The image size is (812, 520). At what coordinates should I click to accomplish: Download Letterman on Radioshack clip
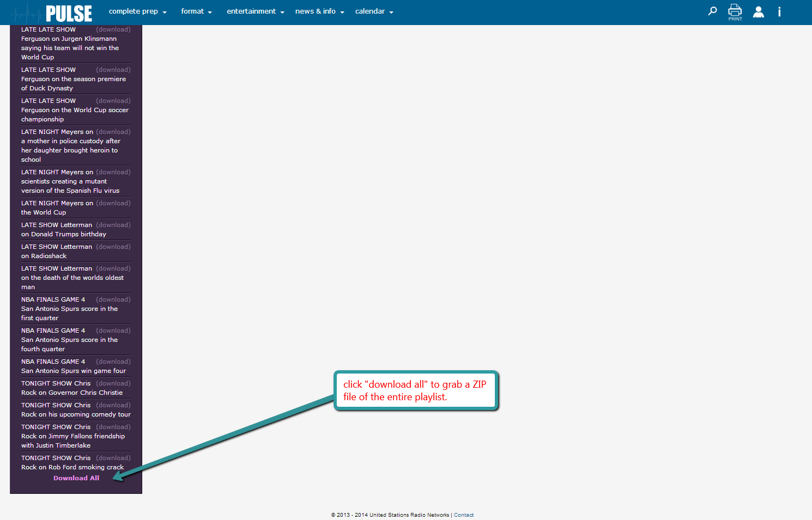pyautogui.click(x=113, y=247)
